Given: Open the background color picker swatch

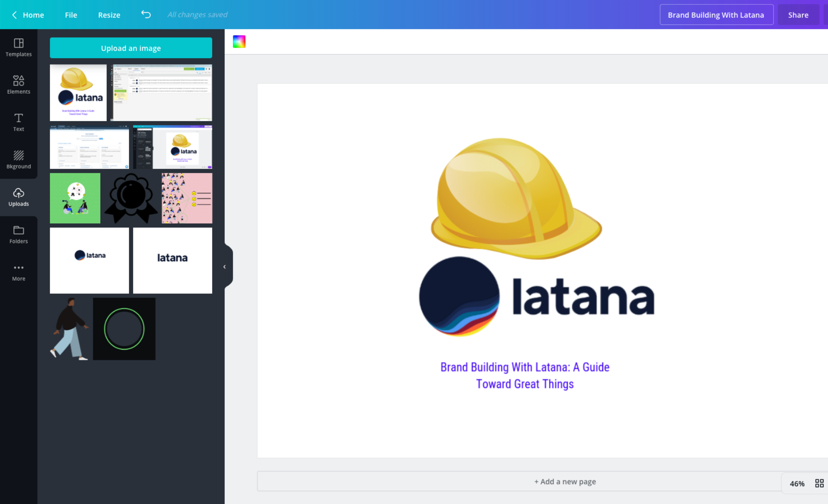Looking at the screenshot, I should (239, 41).
